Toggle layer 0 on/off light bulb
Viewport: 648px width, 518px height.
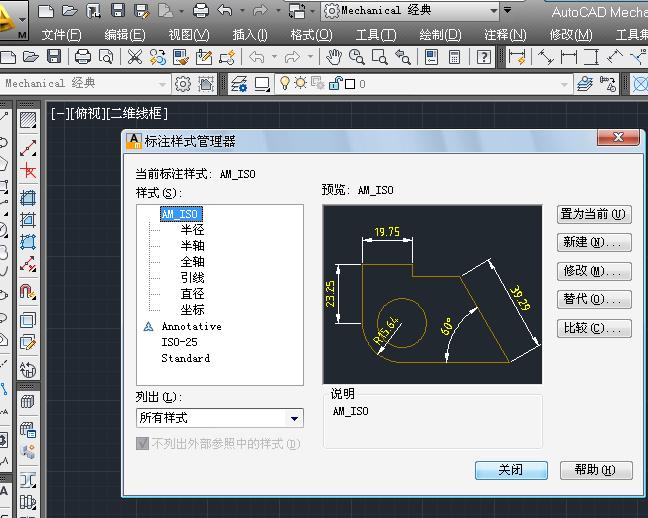285,83
